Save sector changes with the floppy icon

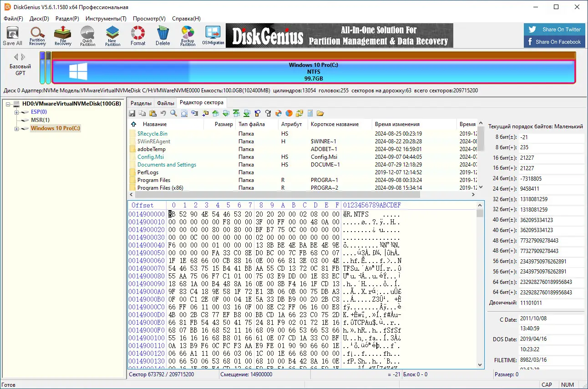(132, 113)
